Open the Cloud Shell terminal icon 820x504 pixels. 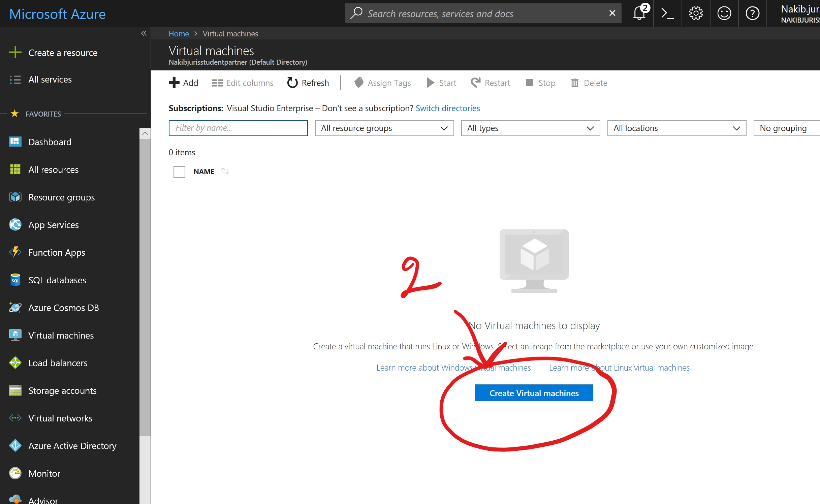click(x=667, y=13)
